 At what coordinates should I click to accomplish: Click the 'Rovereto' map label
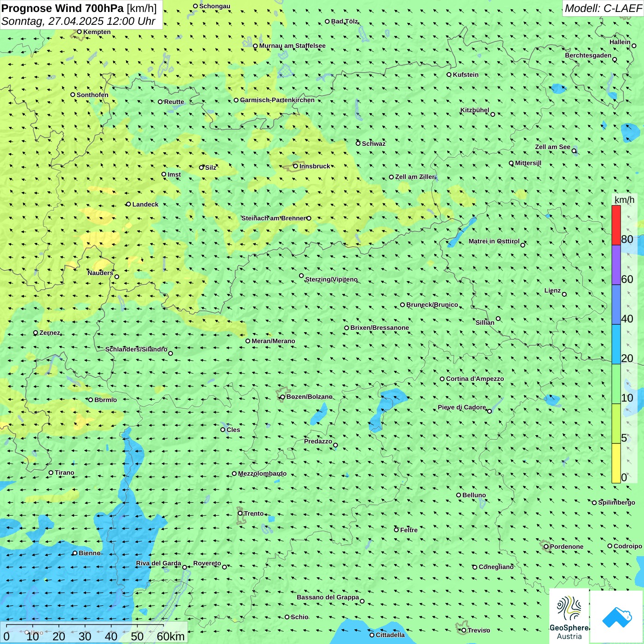(207, 563)
